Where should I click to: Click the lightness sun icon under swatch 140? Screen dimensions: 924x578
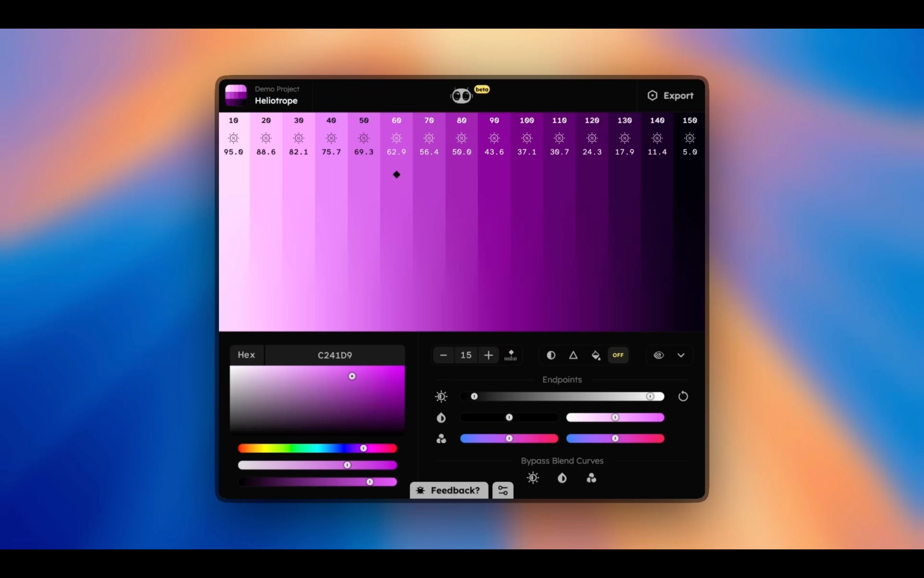[657, 138]
